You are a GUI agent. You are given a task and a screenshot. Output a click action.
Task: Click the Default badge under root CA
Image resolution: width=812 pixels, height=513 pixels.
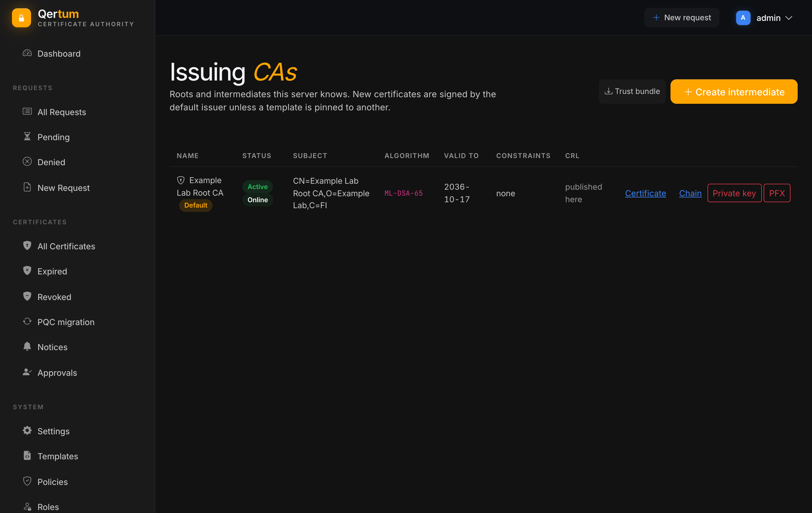[x=196, y=205]
